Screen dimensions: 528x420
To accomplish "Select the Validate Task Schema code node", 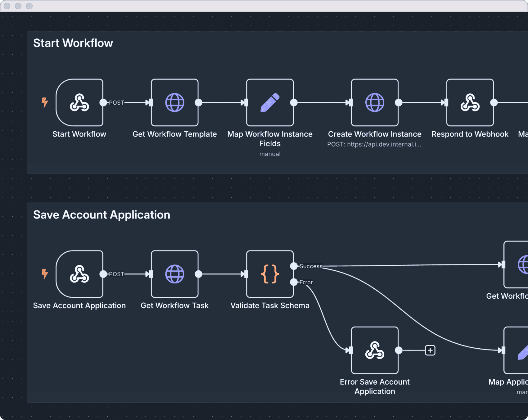I will click(x=270, y=274).
